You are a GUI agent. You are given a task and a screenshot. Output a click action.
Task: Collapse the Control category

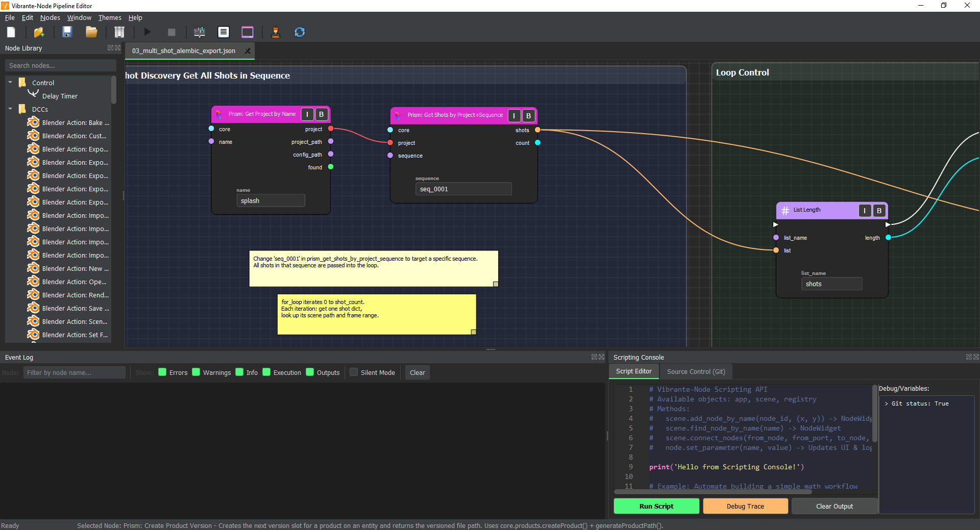pyautogui.click(x=10, y=82)
